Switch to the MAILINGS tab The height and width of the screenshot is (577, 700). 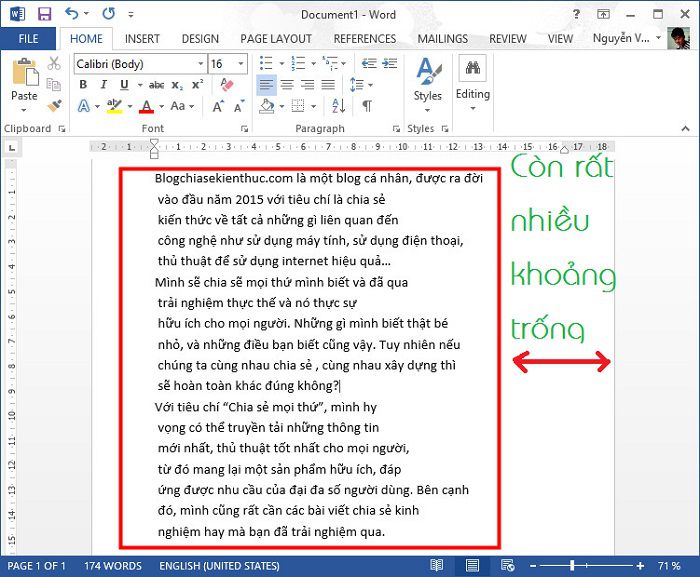coord(442,39)
